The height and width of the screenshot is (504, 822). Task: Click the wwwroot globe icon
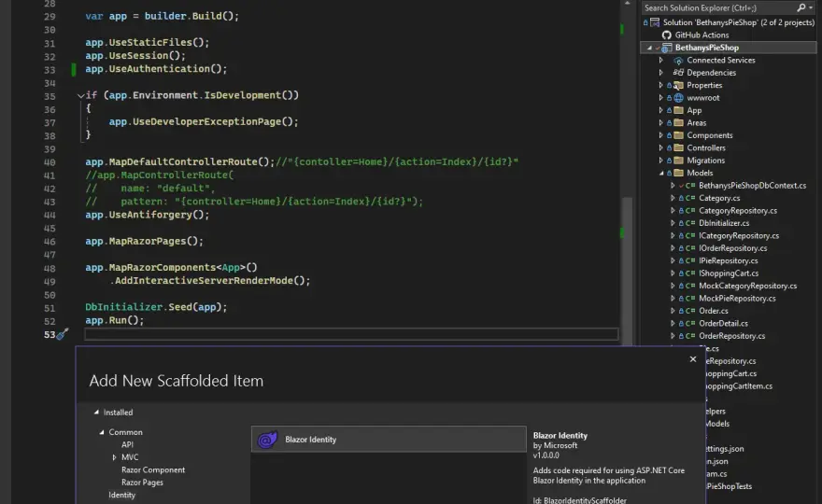[x=678, y=98]
